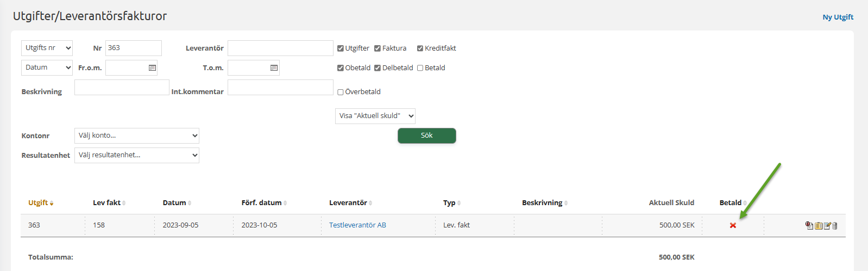868x271 pixels.
Task: Open the T.o.m. date calendar picker
Action: pyautogui.click(x=274, y=68)
